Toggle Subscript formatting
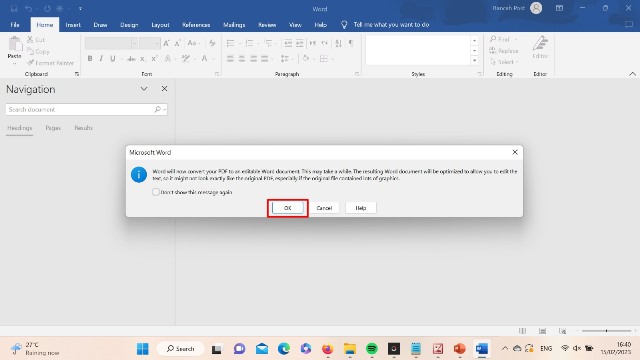Viewport: 640px width, 360px height. tap(142, 59)
